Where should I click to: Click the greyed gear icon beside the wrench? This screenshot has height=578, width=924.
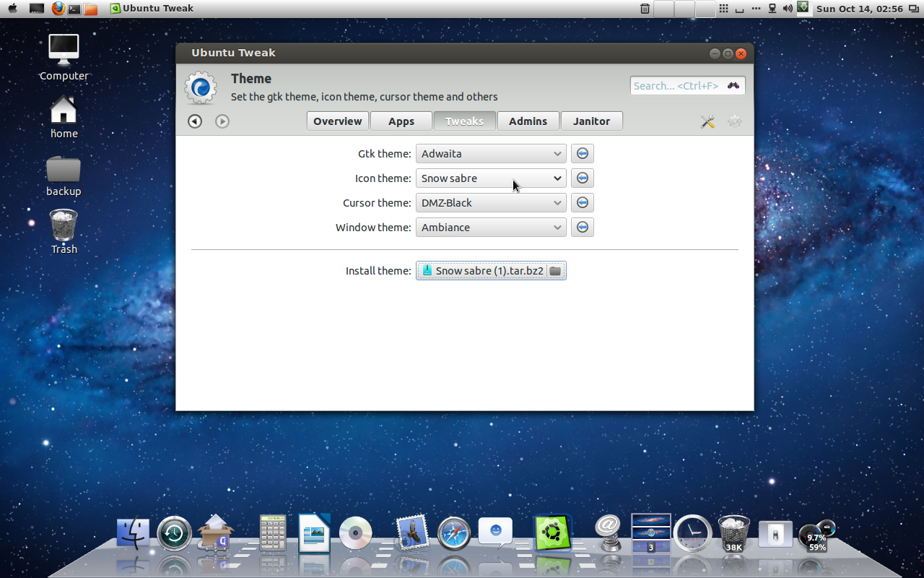coord(734,121)
